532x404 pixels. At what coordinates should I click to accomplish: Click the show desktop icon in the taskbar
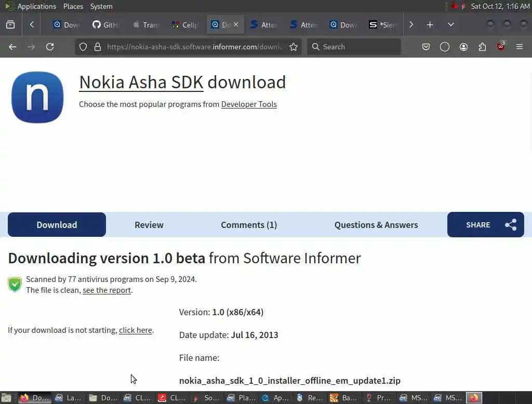(x=6, y=398)
